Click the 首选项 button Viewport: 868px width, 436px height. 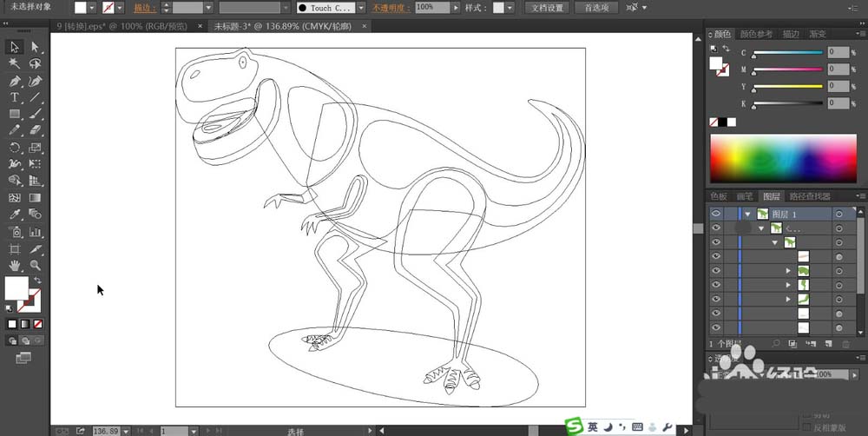pyautogui.click(x=597, y=8)
